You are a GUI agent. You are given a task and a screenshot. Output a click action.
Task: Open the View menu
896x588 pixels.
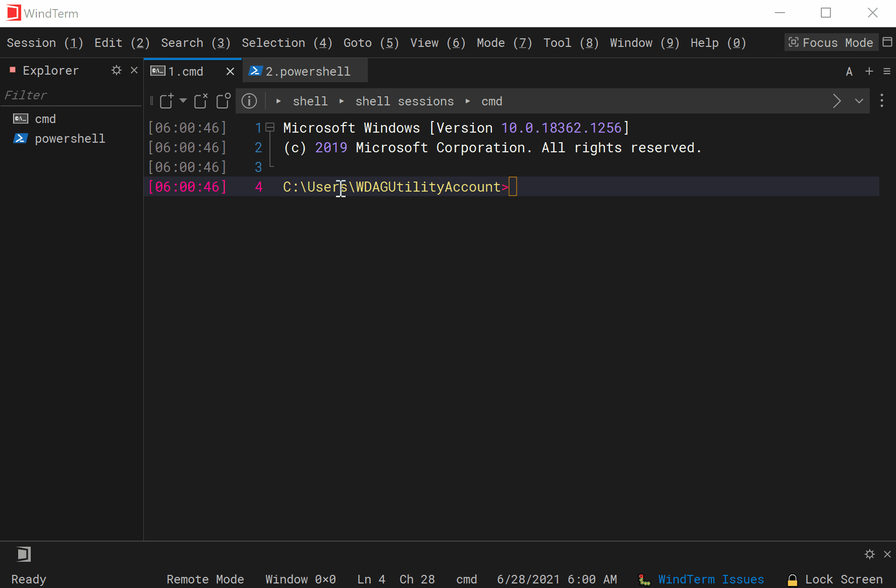click(x=438, y=43)
